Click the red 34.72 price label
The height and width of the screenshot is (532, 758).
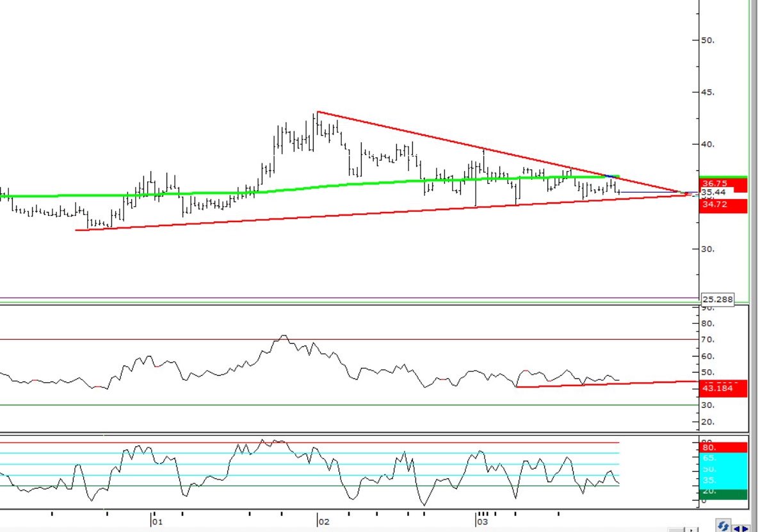723,205
